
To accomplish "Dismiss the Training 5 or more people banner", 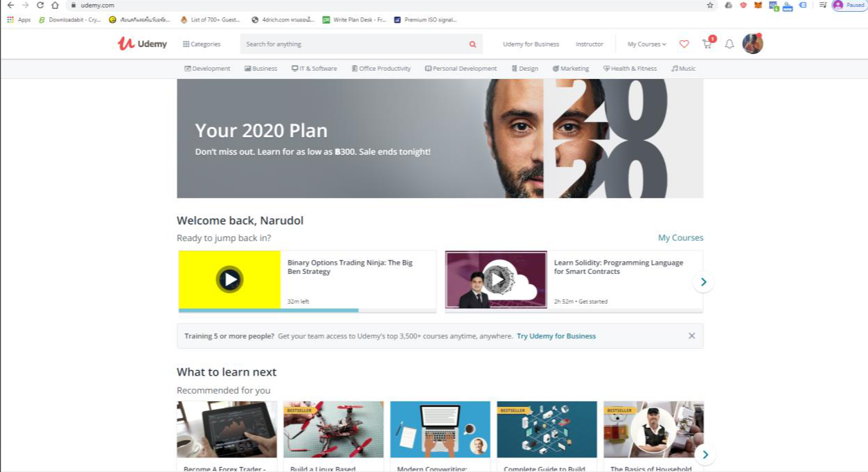I will pyautogui.click(x=691, y=335).
